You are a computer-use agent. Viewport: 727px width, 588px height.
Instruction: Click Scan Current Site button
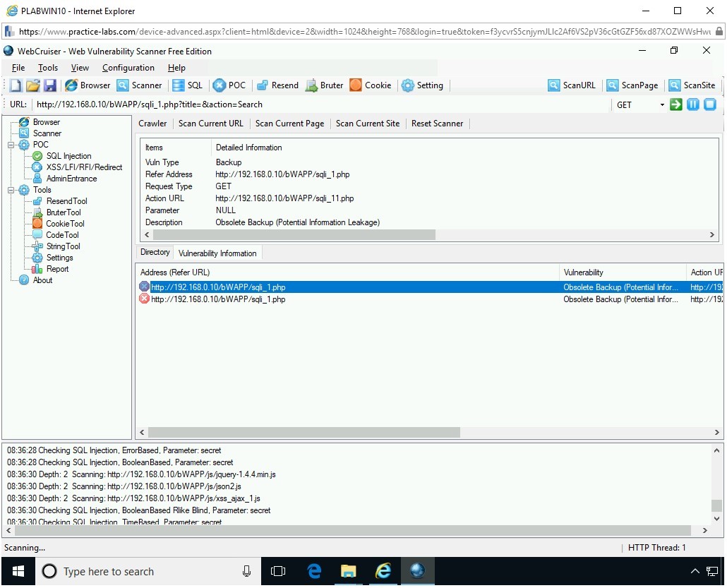367,124
